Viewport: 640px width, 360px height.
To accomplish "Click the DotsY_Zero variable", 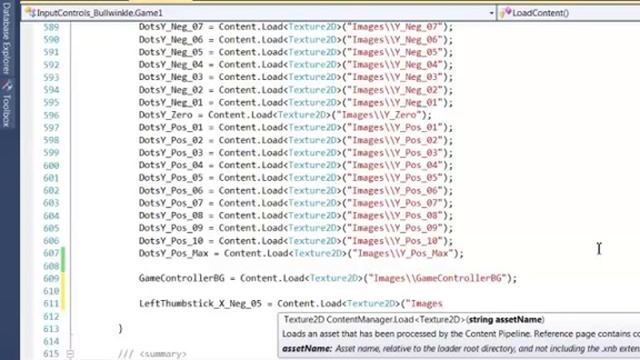I will pos(165,115).
